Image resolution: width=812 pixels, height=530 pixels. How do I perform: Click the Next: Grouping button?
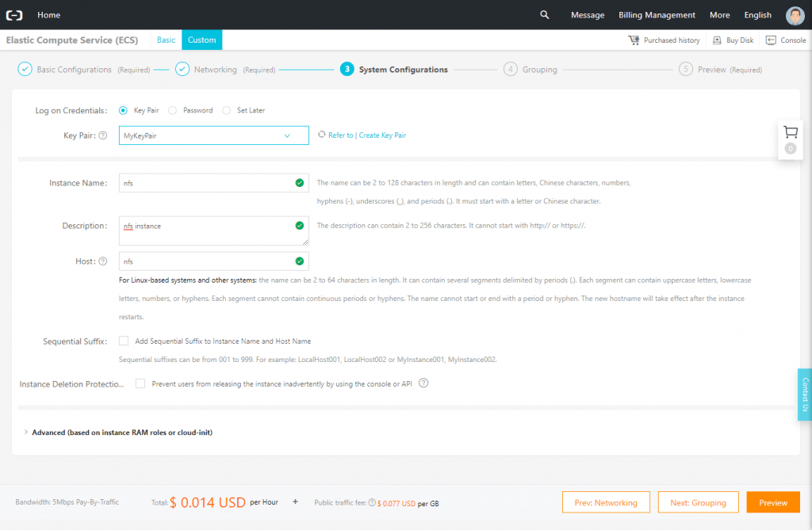click(698, 501)
